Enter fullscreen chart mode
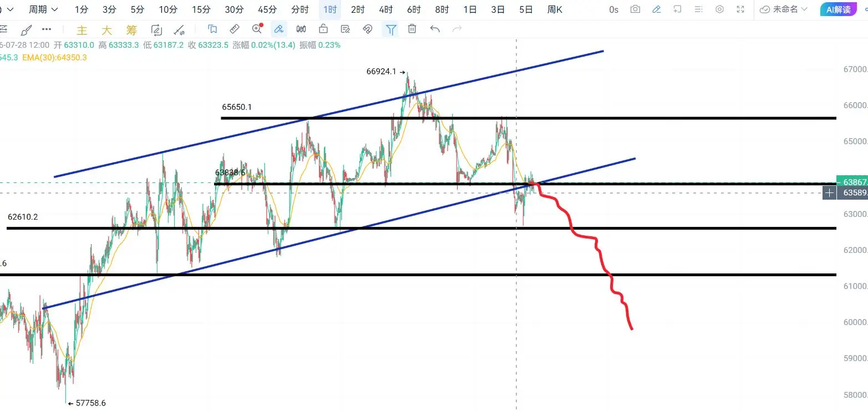The height and width of the screenshot is (411, 868). click(x=740, y=9)
